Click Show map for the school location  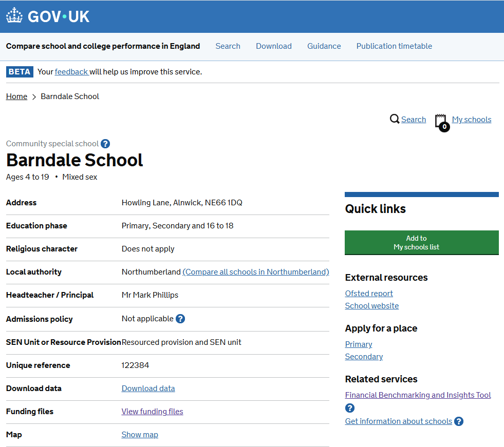point(139,434)
